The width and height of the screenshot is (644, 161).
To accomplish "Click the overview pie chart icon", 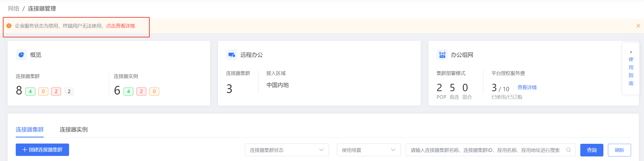I will point(21,55).
